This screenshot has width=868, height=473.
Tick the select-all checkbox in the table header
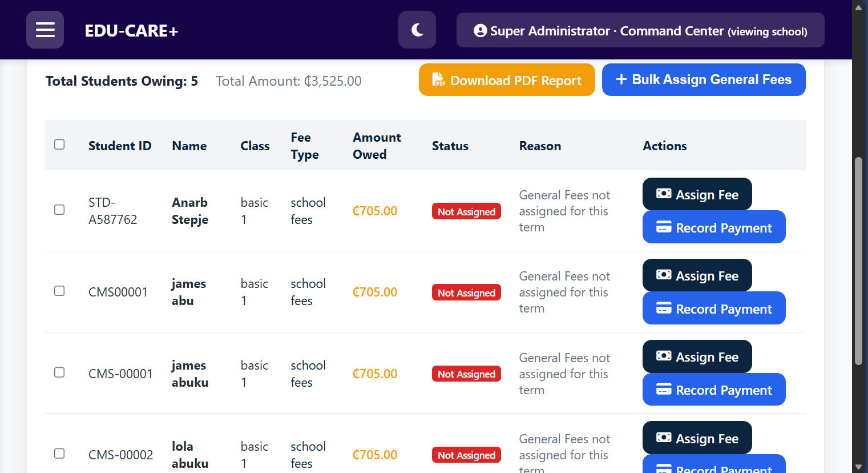(x=59, y=145)
